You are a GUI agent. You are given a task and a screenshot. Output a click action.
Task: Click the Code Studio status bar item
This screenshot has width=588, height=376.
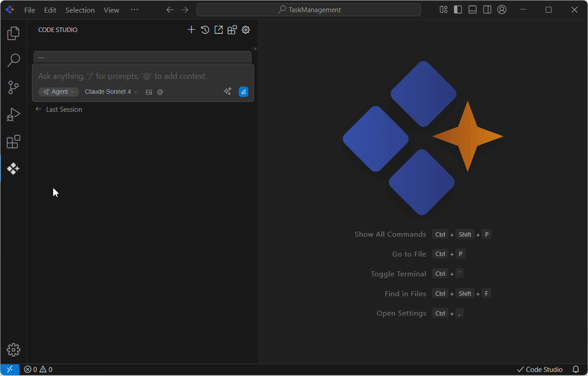point(540,370)
